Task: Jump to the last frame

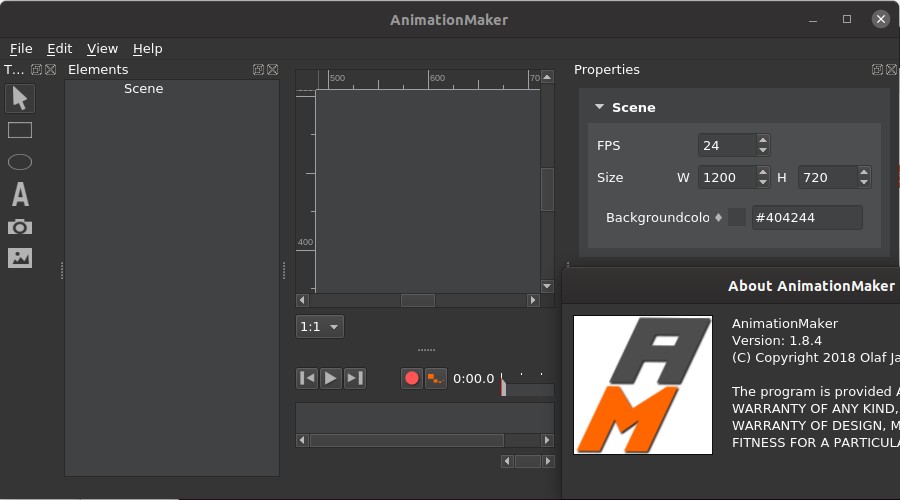Action: [355, 378]
